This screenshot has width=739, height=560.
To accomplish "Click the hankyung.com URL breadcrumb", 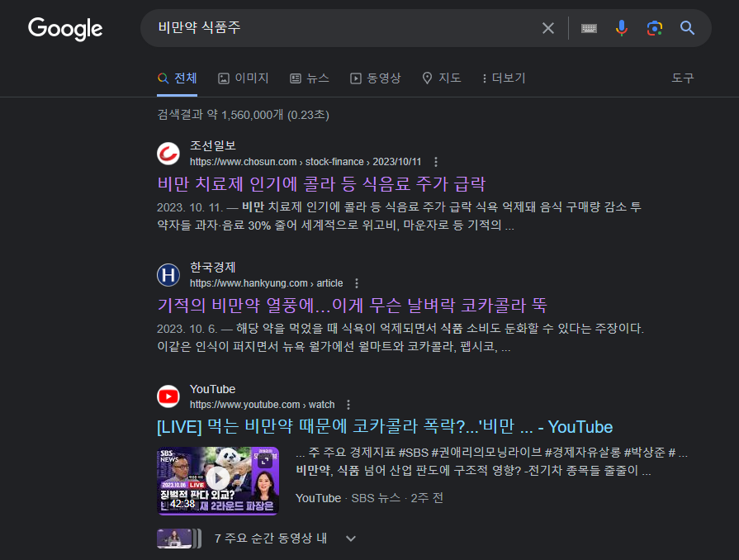I will coord(266,283).
